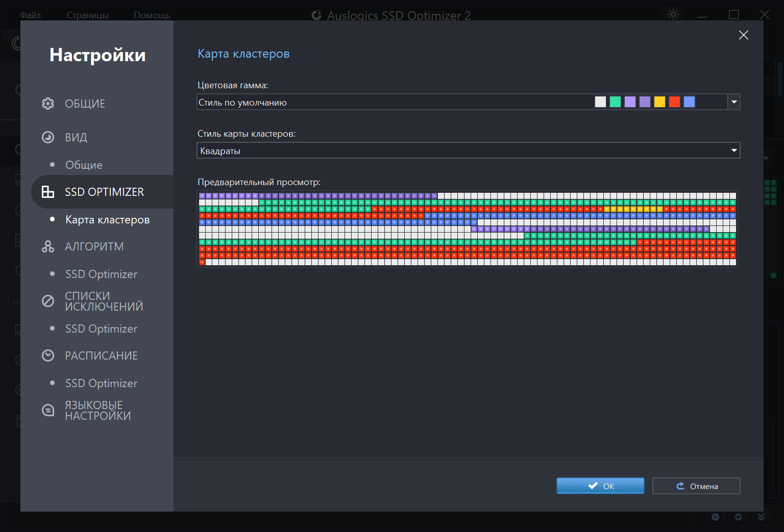Click the СПИСКИ ИСКЛЮЧЕНИЙ prohibition icon
The height and width of the screenshot is (532, 784).
pyautogui.click(x=48, y=301)
